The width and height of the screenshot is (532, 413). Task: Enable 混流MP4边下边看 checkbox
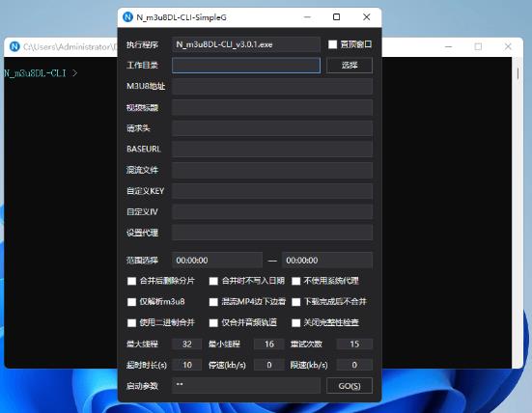point(213,302)
